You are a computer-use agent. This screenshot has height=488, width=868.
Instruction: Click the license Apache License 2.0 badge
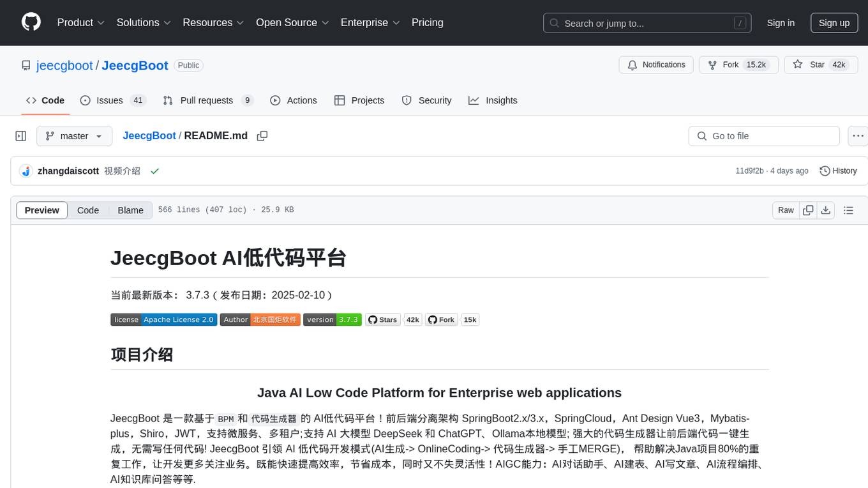(x=163, y=320)
